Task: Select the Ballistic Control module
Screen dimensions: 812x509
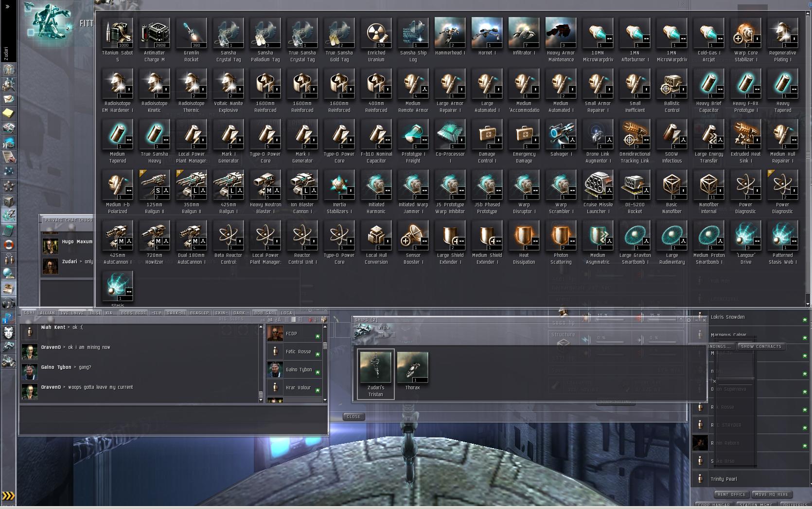Action: pos(671,91)
